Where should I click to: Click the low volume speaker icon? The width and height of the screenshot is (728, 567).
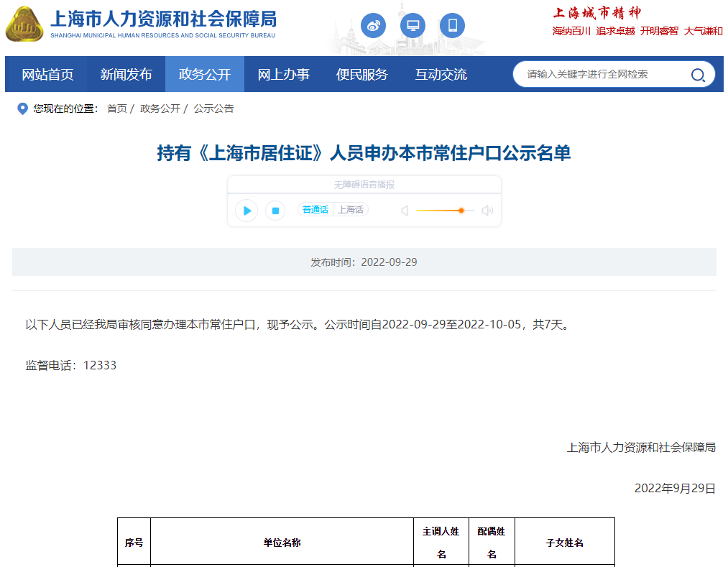point(405,211)
